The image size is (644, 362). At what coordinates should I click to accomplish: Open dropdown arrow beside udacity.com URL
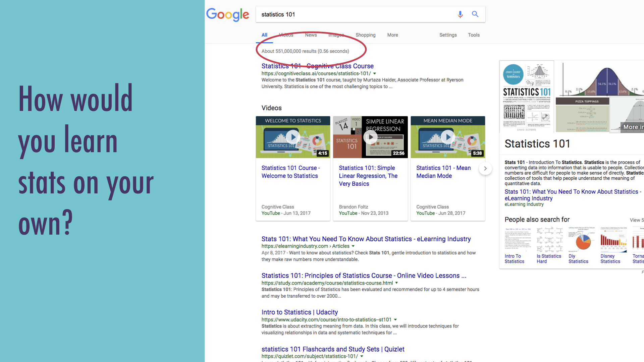(x=395, y=320)
